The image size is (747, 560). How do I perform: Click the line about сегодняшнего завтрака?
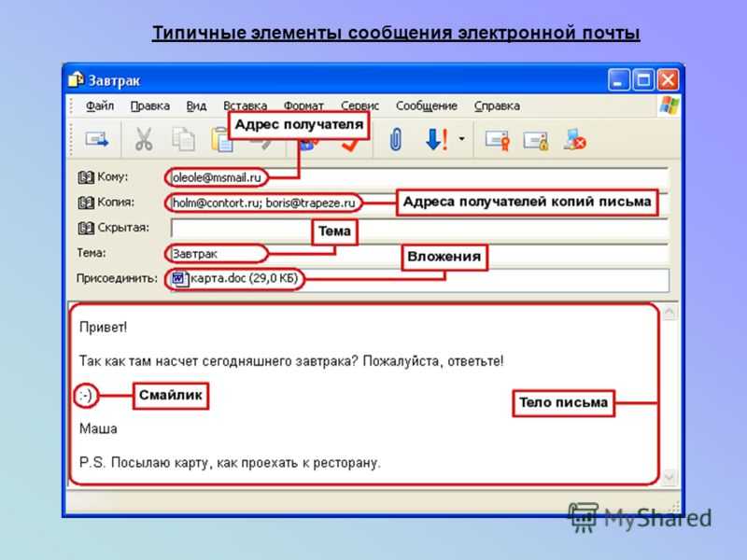click(x=291, y=361)
